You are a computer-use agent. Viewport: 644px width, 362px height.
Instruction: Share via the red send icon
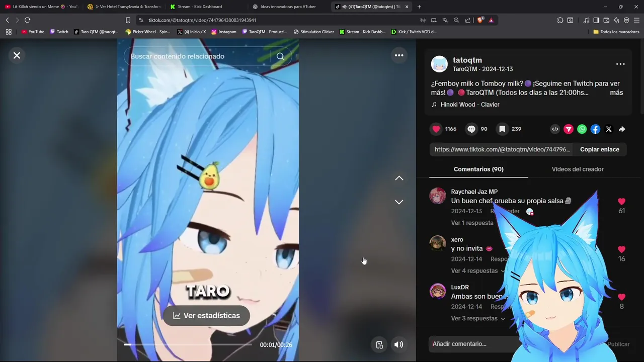pos(569,129)
